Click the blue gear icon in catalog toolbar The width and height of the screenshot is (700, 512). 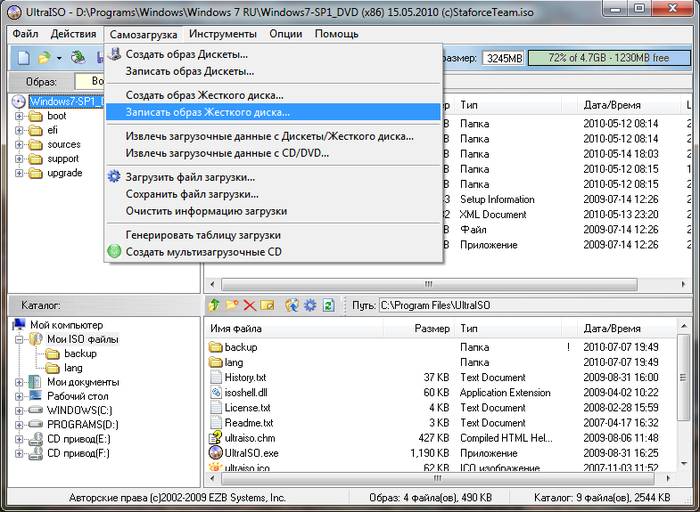(x=310, y=305)
